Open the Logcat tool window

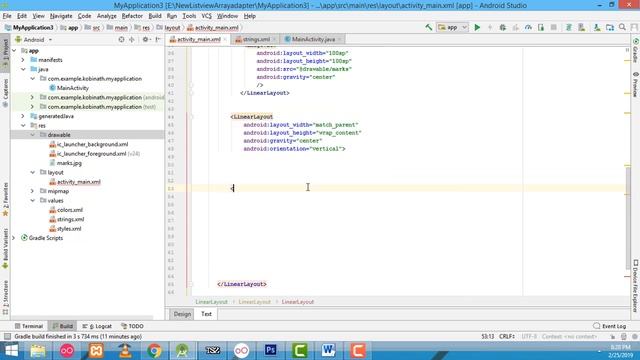(x=97, y=326)
